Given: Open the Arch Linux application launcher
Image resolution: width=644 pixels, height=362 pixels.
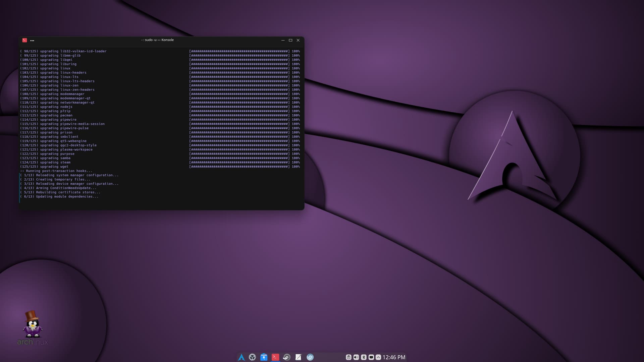Looking at the screenshot, I should click(x=241, y=357).
